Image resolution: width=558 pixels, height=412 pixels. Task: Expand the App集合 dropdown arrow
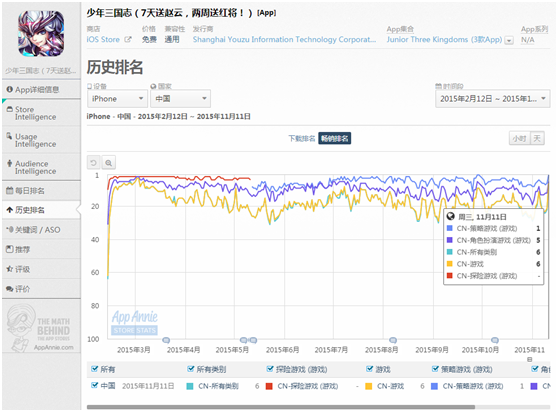(x=509, y=40)
